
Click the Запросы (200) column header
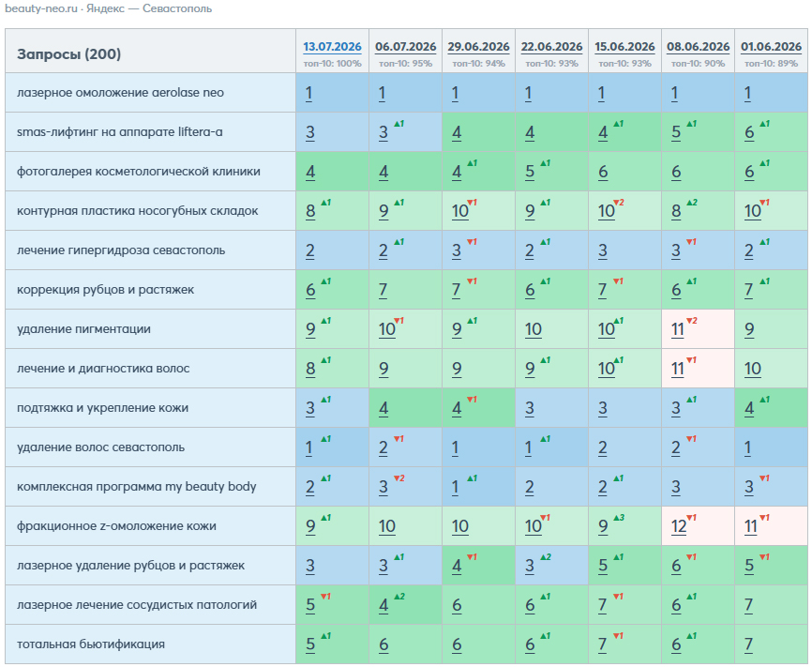coord(68,53)
